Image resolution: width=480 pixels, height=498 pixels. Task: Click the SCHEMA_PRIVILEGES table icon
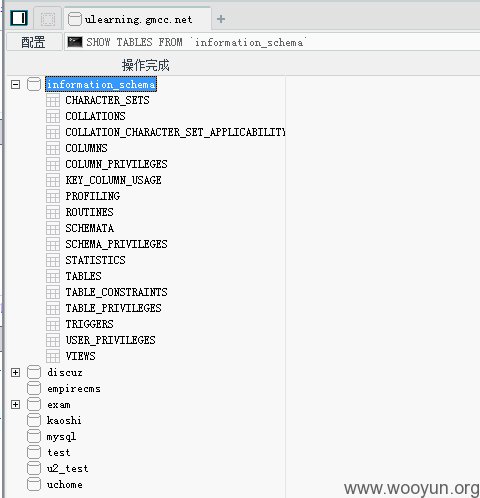click(53, 244)
